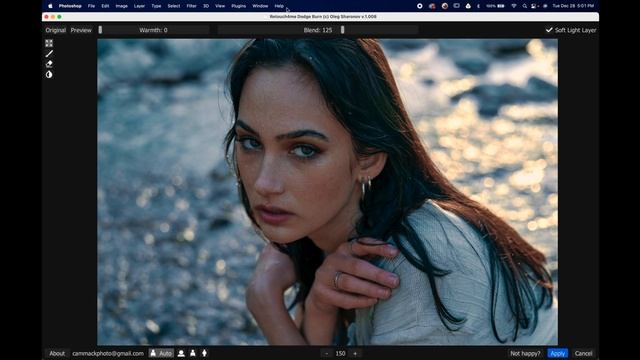
Task: Decrease zoom with the minus button
Action: [326, 353]
